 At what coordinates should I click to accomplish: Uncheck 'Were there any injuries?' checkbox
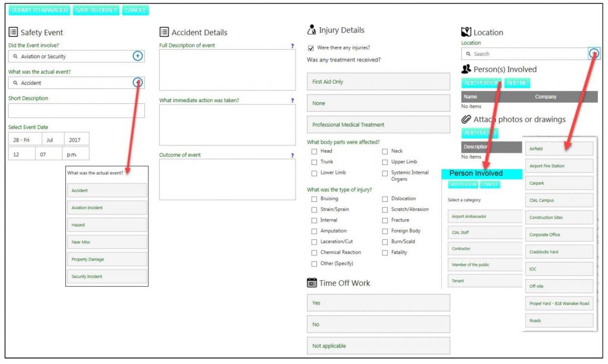311,48
